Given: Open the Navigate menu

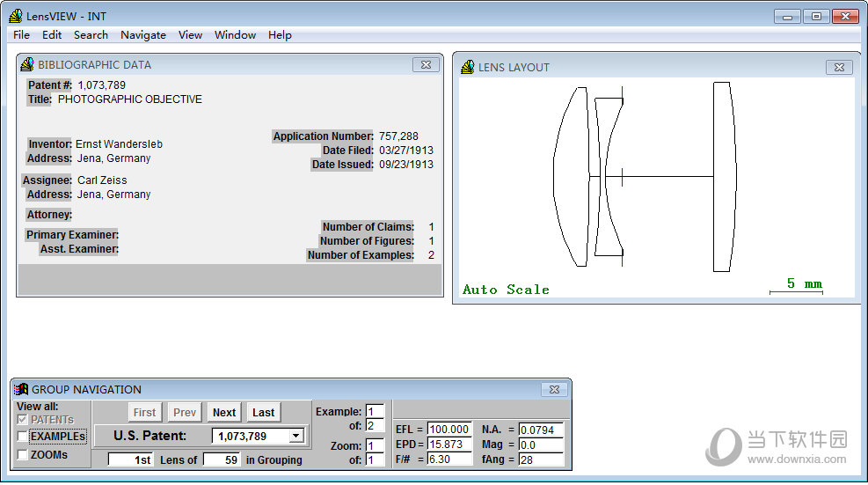Looking at the screenshot, I should point(143,35).
